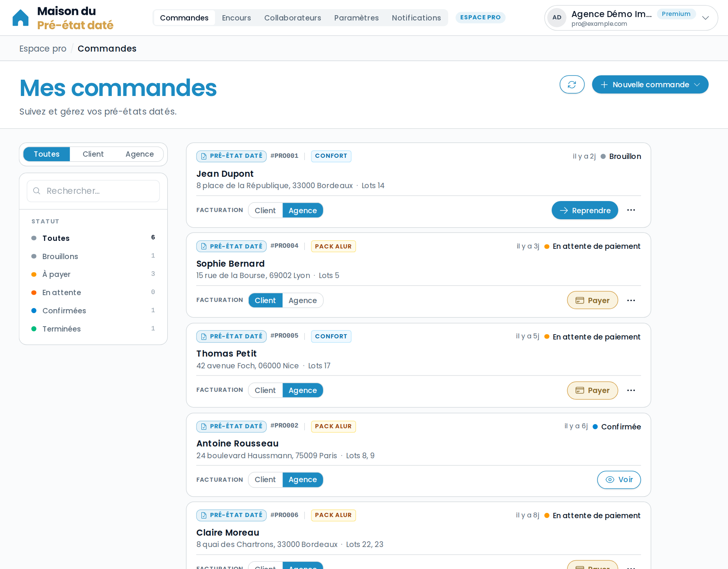Click the CONFORT tag on #PR0001

tap(331, 156)
